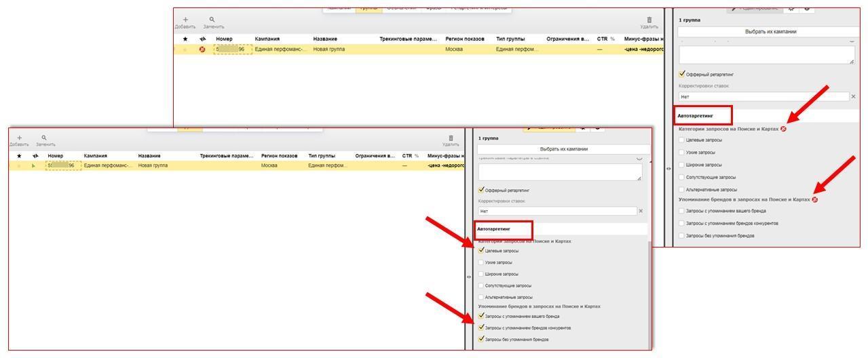Click the Удалить trash icon in the foreground window
868x358 pixels.
[451, 138]
